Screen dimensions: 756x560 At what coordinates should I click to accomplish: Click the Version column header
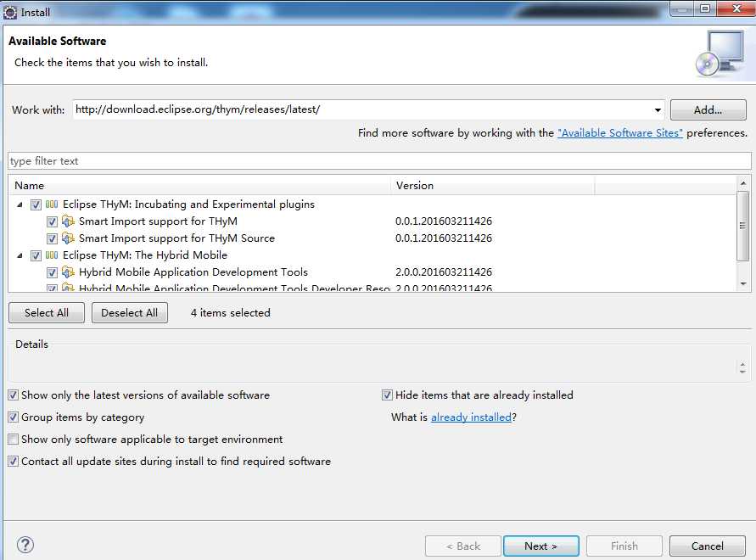(x=492, y=186)
